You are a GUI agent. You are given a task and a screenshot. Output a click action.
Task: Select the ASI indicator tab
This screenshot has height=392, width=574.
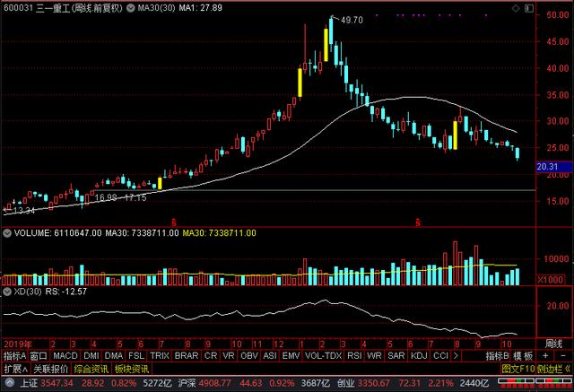tap(270, 356)
